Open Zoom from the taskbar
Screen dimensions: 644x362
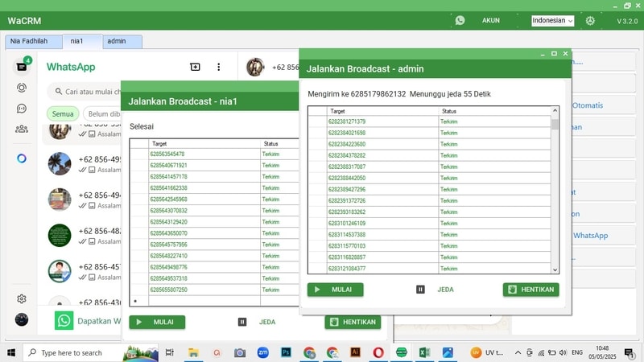tap(263, 352)
